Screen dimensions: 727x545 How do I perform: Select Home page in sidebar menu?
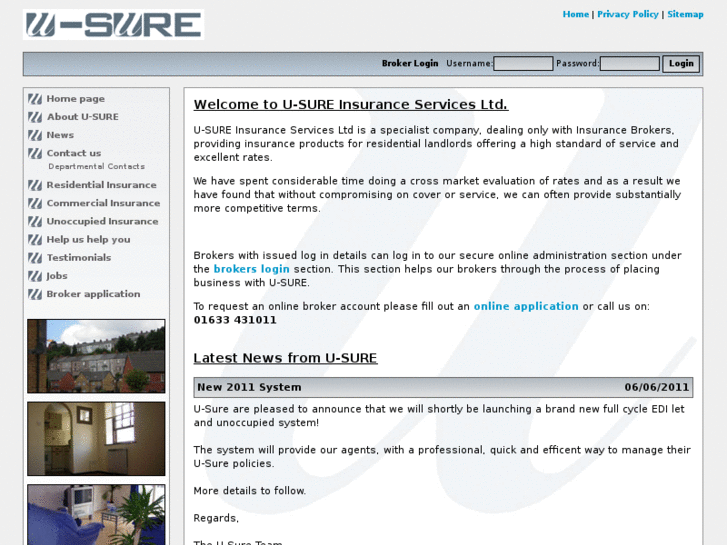[x=76, y=99]
